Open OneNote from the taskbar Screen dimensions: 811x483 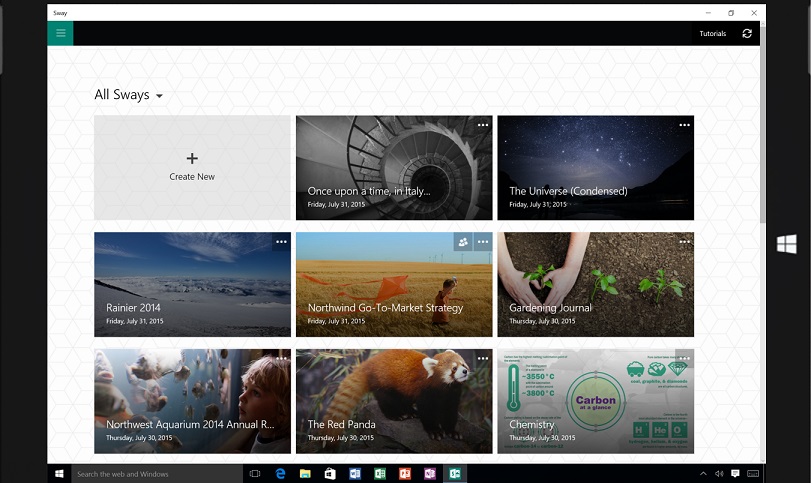pyautogui.click(x=429, y=474)
